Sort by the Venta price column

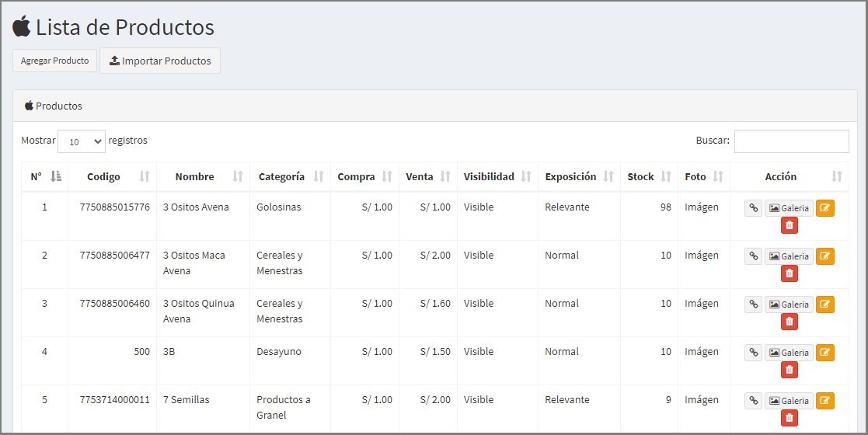click(x=428, y=176)
